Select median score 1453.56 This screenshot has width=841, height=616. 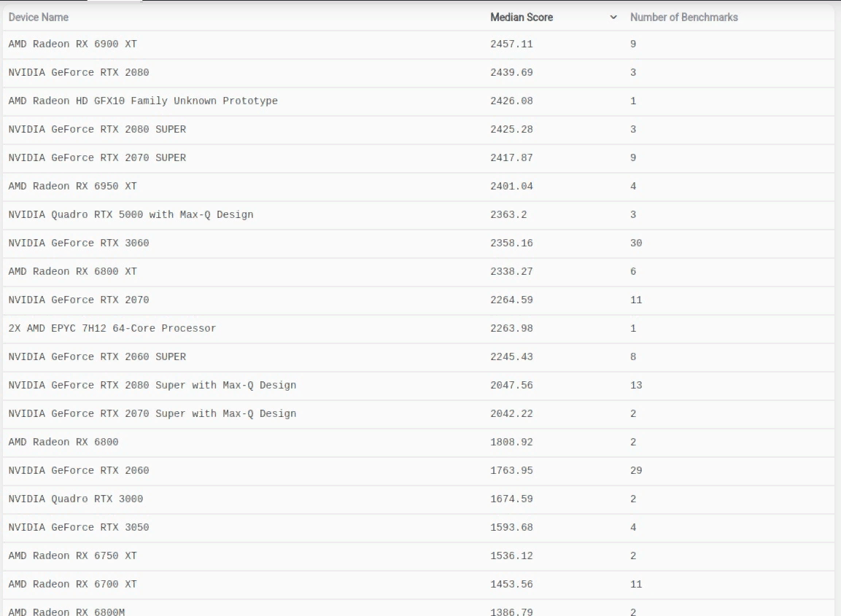coord(512,584)
